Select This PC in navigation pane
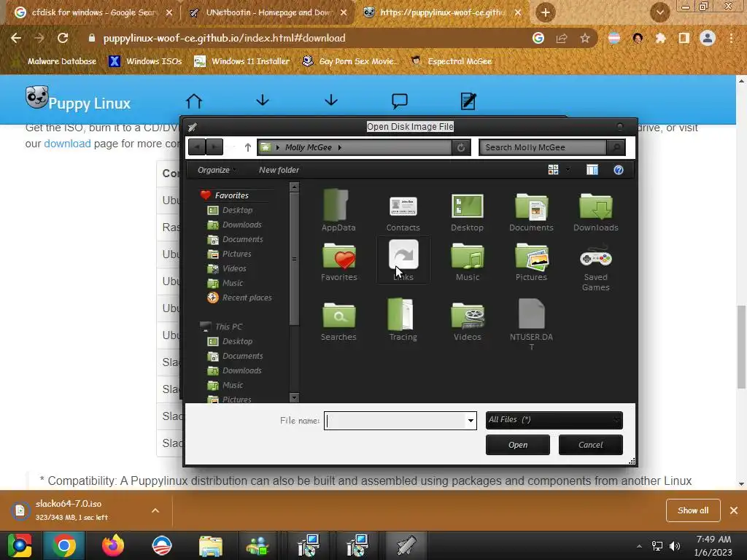This screenshot has height=560, width=747. click(x=221, y=327)
